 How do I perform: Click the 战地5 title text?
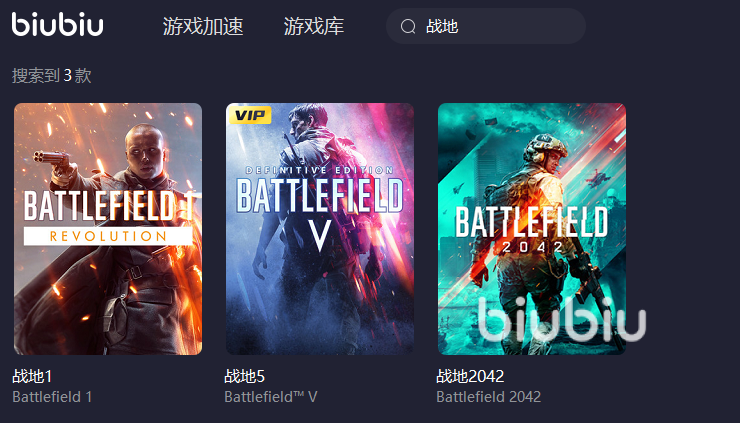point(244,376)
